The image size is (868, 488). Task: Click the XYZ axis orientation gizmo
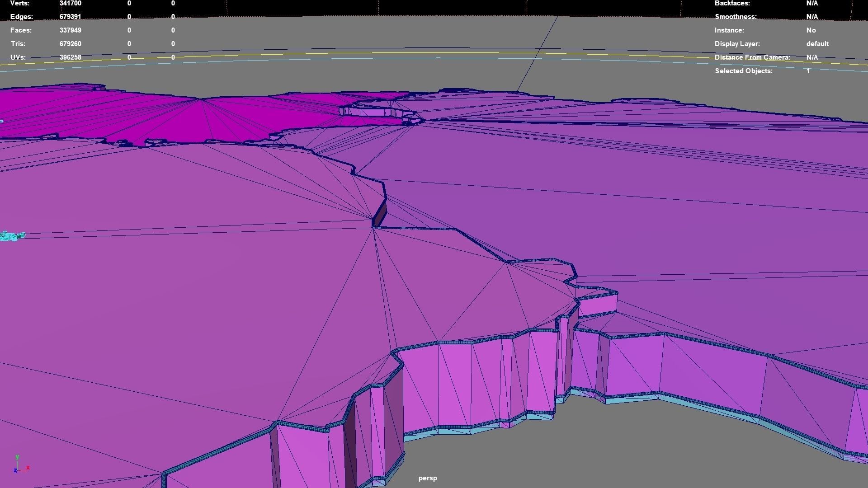click(20, 465)
